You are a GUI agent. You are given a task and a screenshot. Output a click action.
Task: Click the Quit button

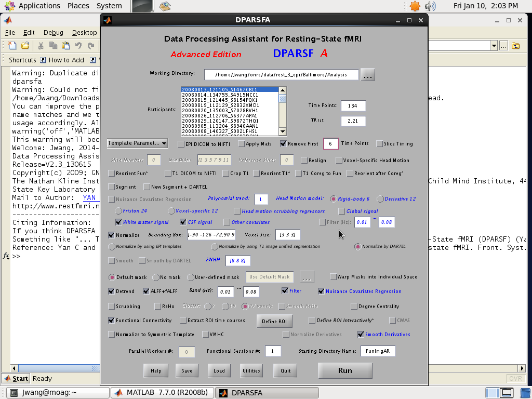point(286,370)
